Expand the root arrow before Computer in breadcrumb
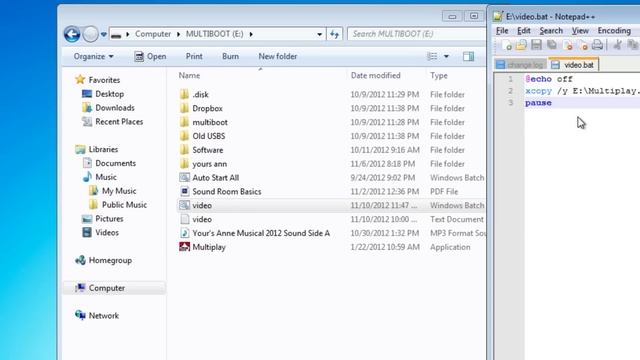Viewport: 640px width, 360px height. (128, 34)
